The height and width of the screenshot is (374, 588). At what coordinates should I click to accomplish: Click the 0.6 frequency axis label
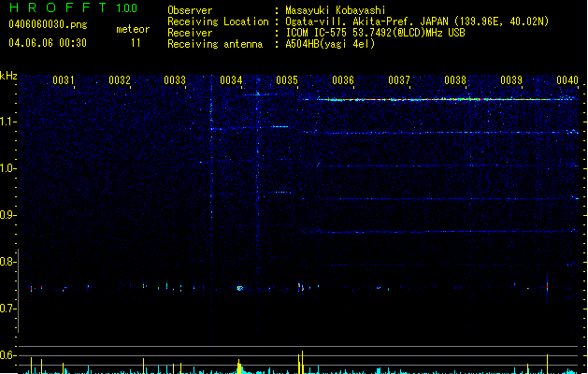7,355
